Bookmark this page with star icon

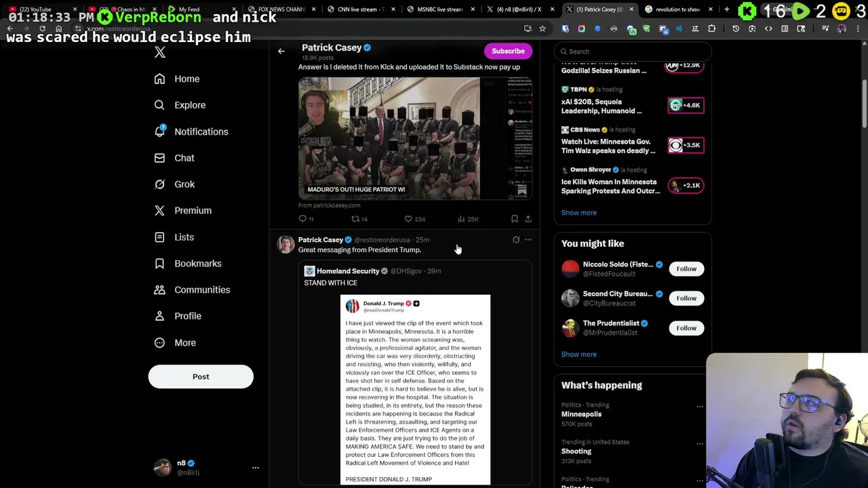[x=542, y=28]
